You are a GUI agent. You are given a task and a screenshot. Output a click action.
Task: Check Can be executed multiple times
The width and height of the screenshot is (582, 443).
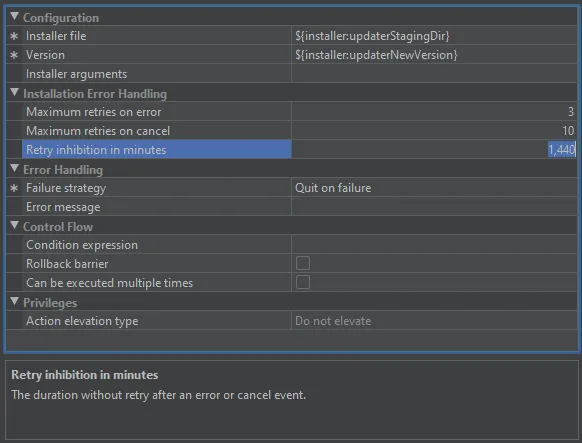pyautogui.click(x=303, y=282)
